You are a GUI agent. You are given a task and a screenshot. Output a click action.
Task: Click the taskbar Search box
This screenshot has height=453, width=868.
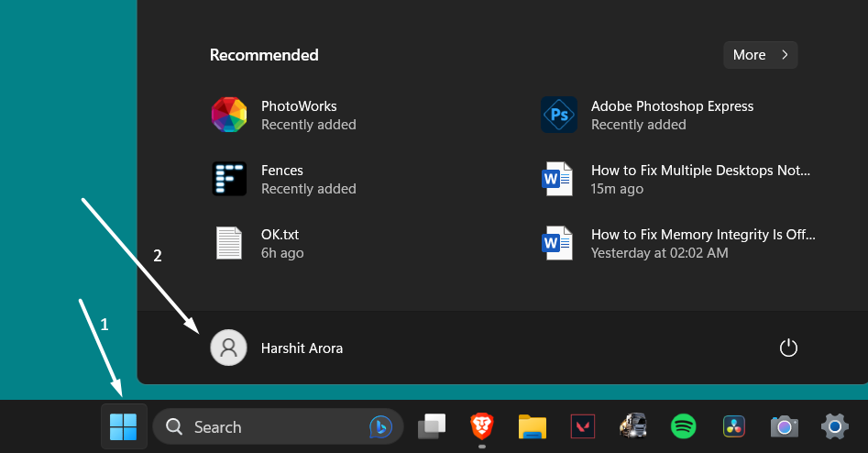(x=266, y=427)
